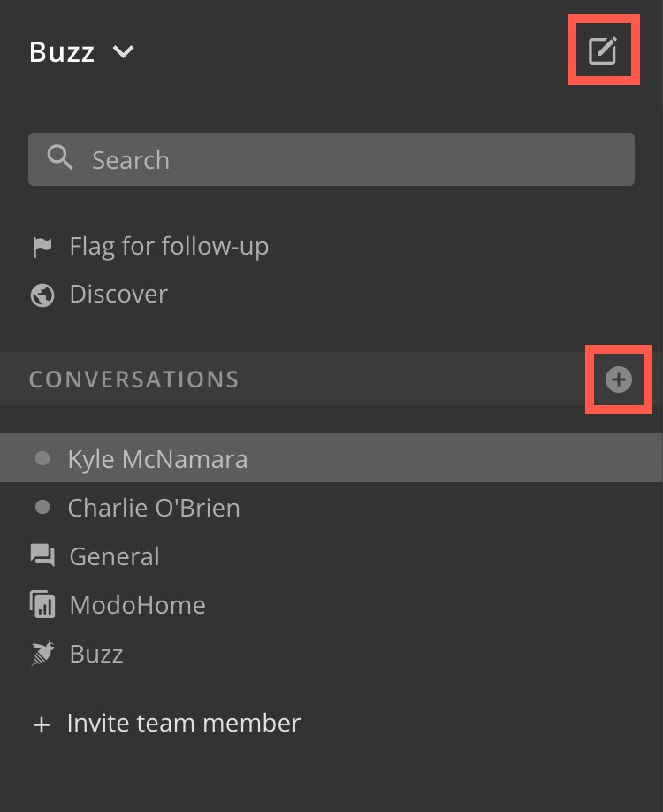The width and height of the screenshot is (663, 812).
Task: Open Flag for follow-up list
Action: (x=169, y=247)
